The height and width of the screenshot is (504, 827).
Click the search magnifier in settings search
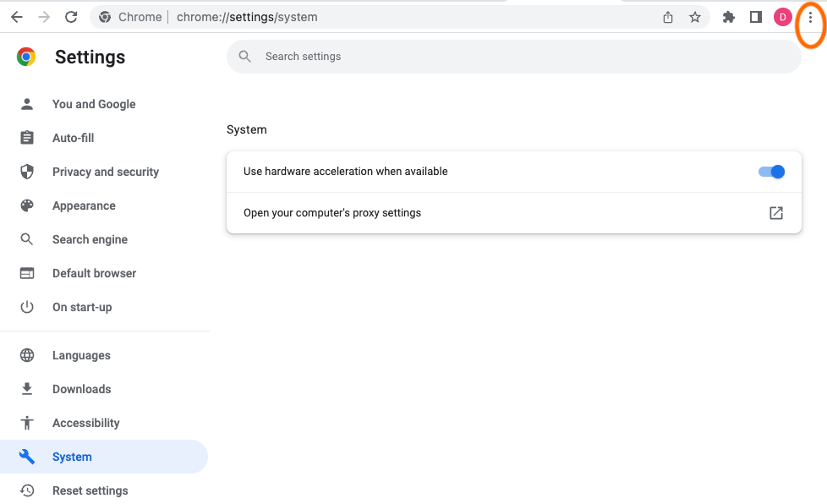coord(244,56)
